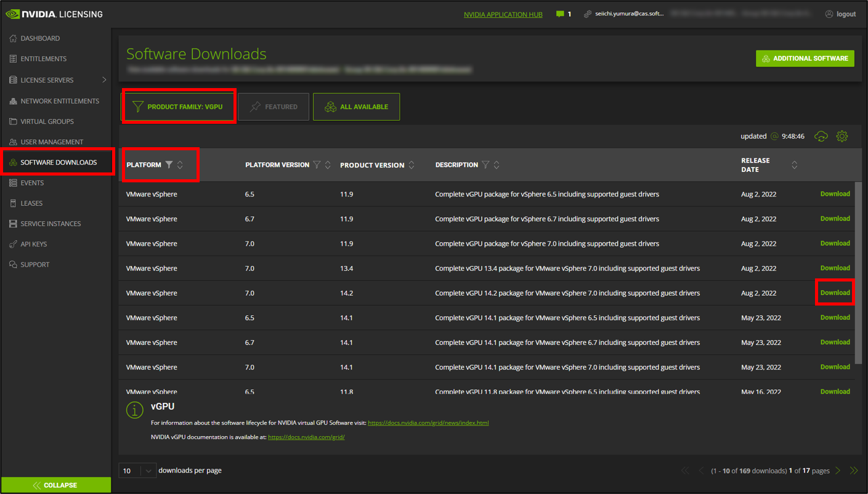The height and width of the screenshot is (494, 868).
Task: Click the NVIDIA Licensing logo
Action: [x=54, y=14]
